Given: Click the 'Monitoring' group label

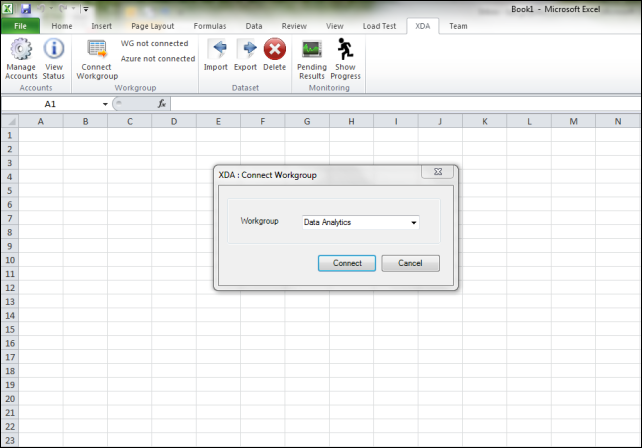Looking at the screenshot, I should pyautogui.click(x=329, y=88).
